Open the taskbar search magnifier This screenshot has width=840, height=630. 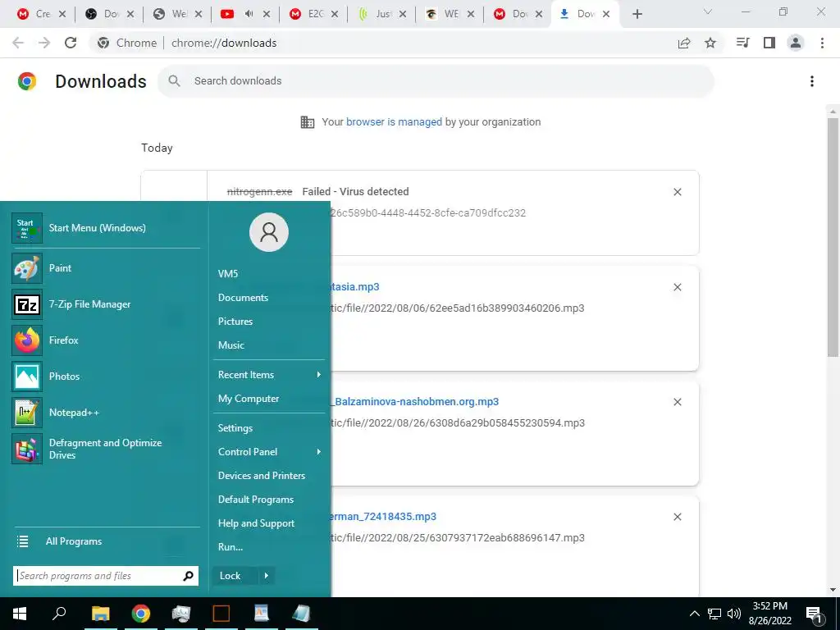coord(59,614)
